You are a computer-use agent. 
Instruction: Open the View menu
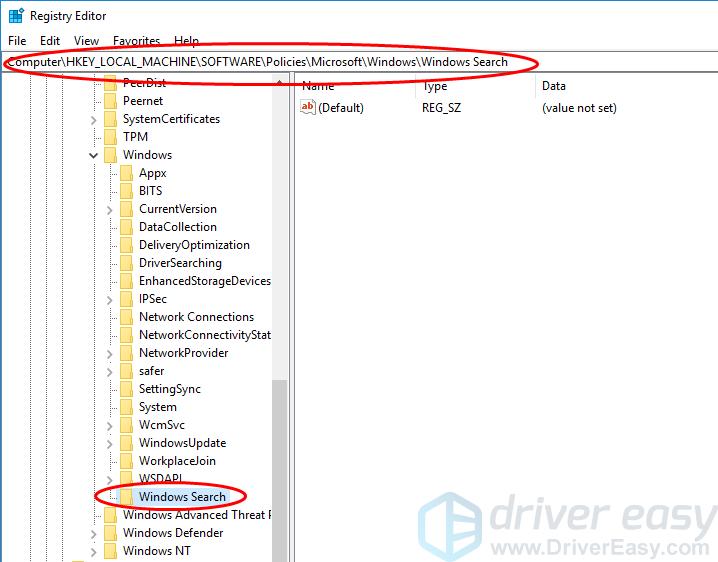(86, 41)
